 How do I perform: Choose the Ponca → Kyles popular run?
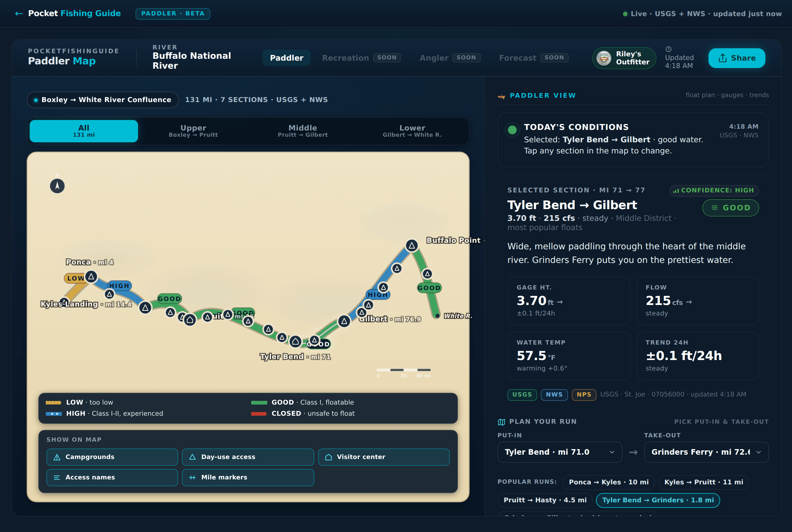pyautogui.click(x=609, y=482)
